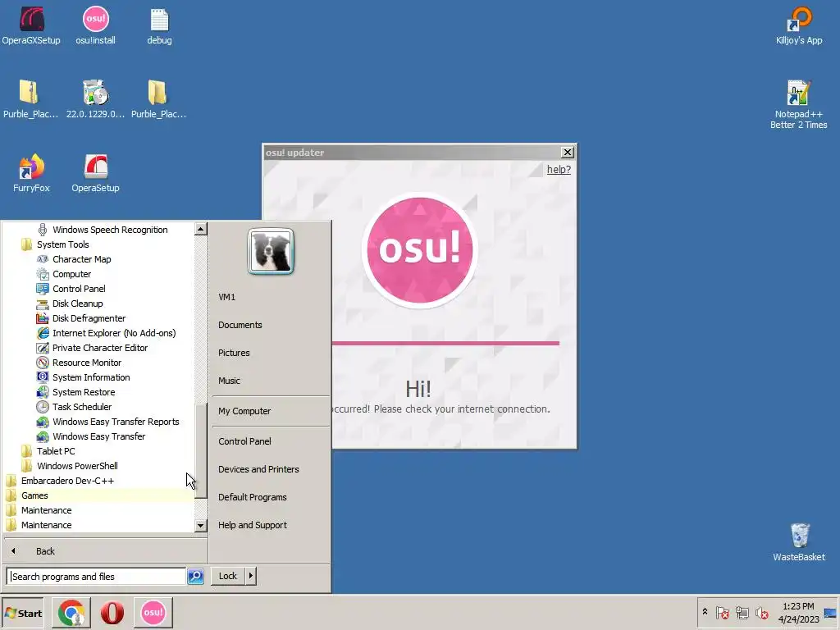Click the Action Center flag tray icon
Viewport: 840px width, 630px height.
[x=722, y=613]
